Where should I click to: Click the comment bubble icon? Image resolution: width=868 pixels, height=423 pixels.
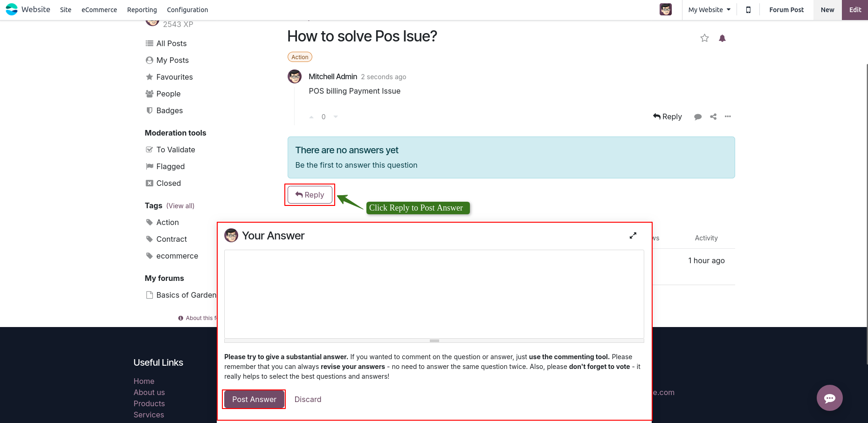[x=698, y=117]
